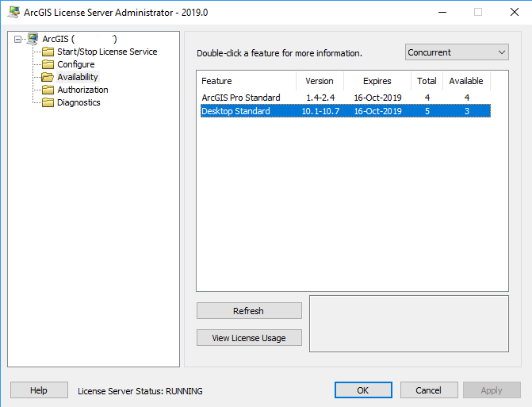Click the View License Usage button
Screen dimensions: 532x407
click(249, 338)
